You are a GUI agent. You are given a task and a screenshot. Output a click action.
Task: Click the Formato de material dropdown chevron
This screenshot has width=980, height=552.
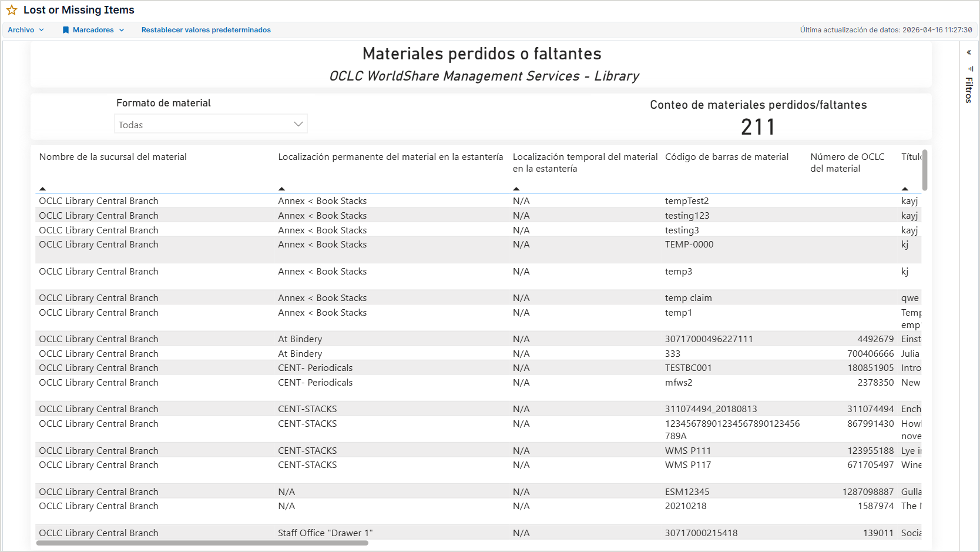pyautogui.click(x=298, y=124)
